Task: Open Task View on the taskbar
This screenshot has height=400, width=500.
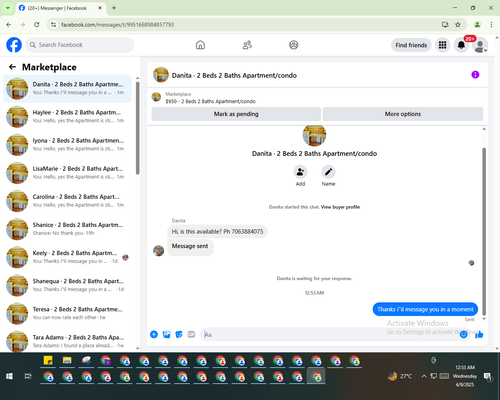Action: click(x=28, y=376)
